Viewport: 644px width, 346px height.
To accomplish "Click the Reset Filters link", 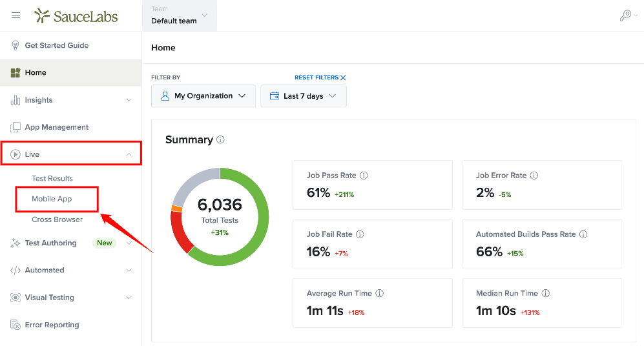I will tap(320, 77).
